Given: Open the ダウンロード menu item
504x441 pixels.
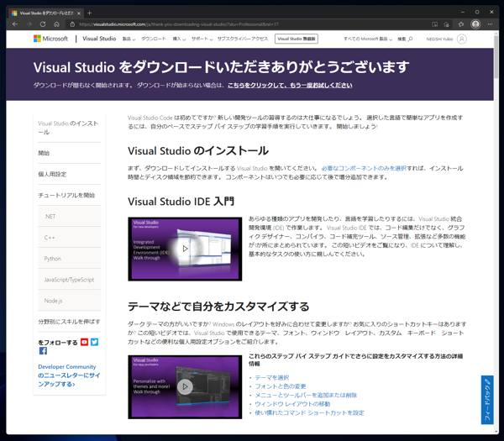Looking at the screenshot, I should coord(154,39).
